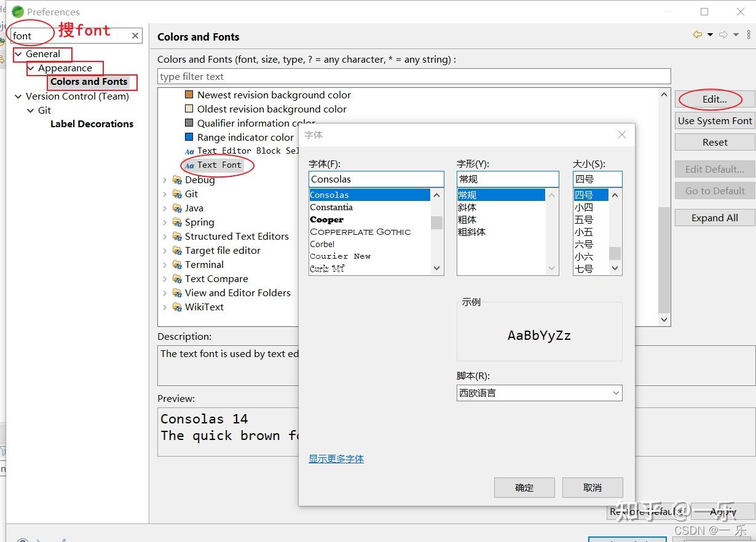
Task: Collapse the Version Control (Team) node
Action: 18,96
